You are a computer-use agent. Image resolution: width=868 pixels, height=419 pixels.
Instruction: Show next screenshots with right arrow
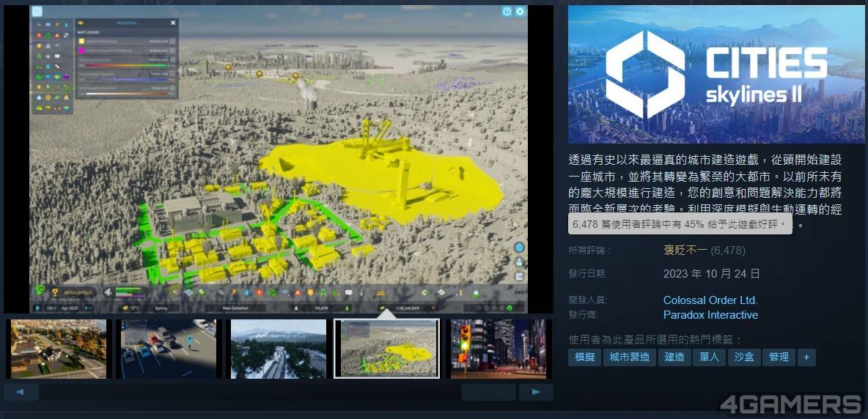536,393
